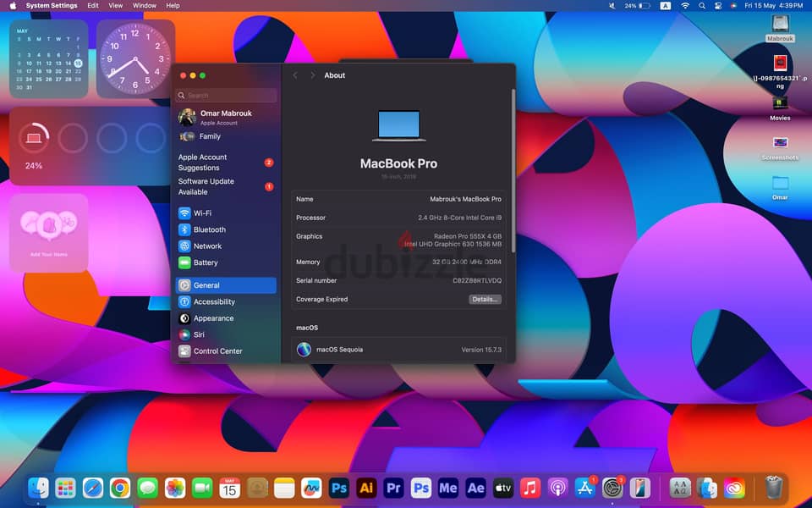This screenshot has width=812, height=508.
Task: Open App Store from the Dock
Action: [x=585, y=488]
